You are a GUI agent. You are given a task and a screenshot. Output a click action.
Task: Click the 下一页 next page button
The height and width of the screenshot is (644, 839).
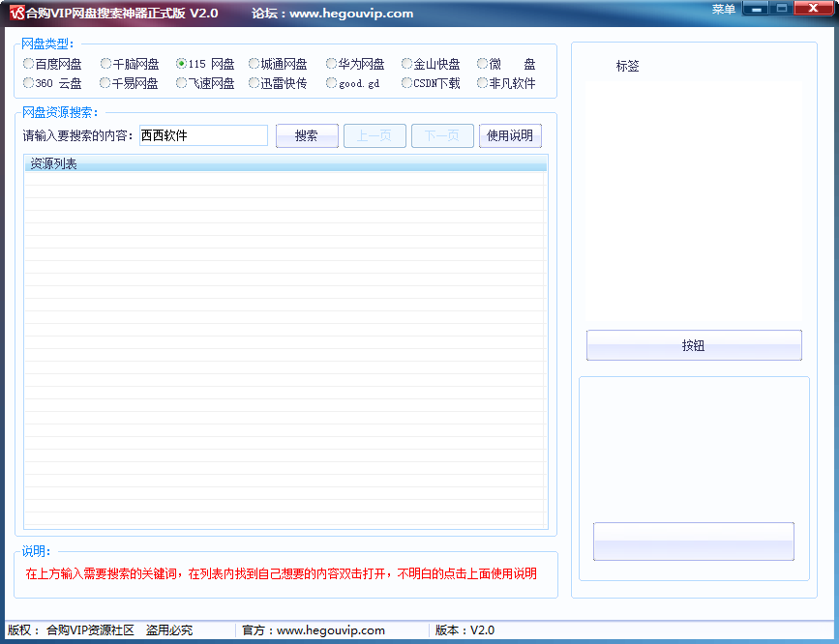click(x=442, y=136)
